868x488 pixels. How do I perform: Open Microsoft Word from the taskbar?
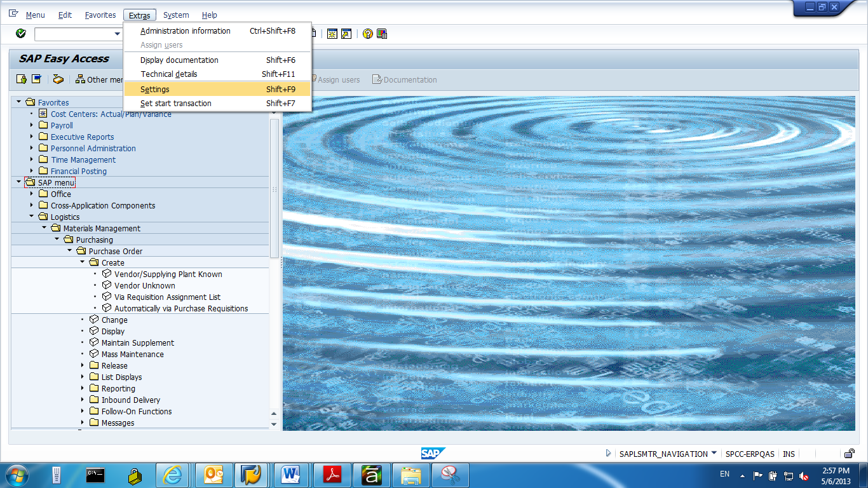(291, 475)
